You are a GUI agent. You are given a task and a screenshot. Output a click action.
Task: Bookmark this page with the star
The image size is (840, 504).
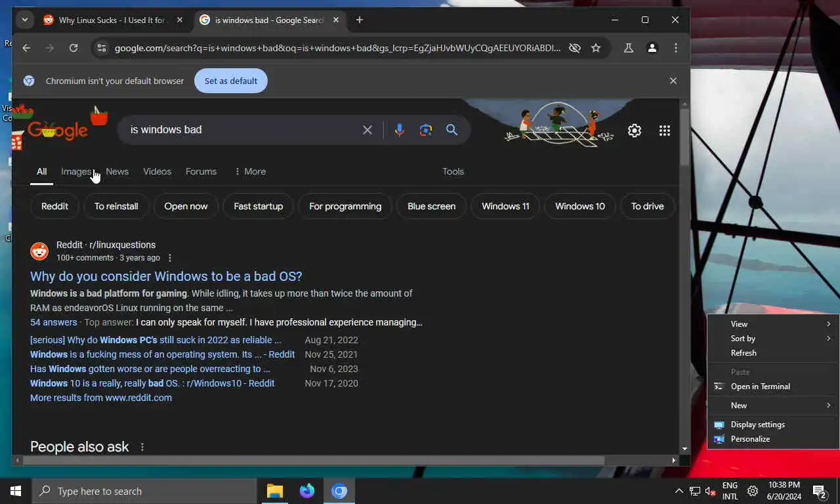[596, 48]
